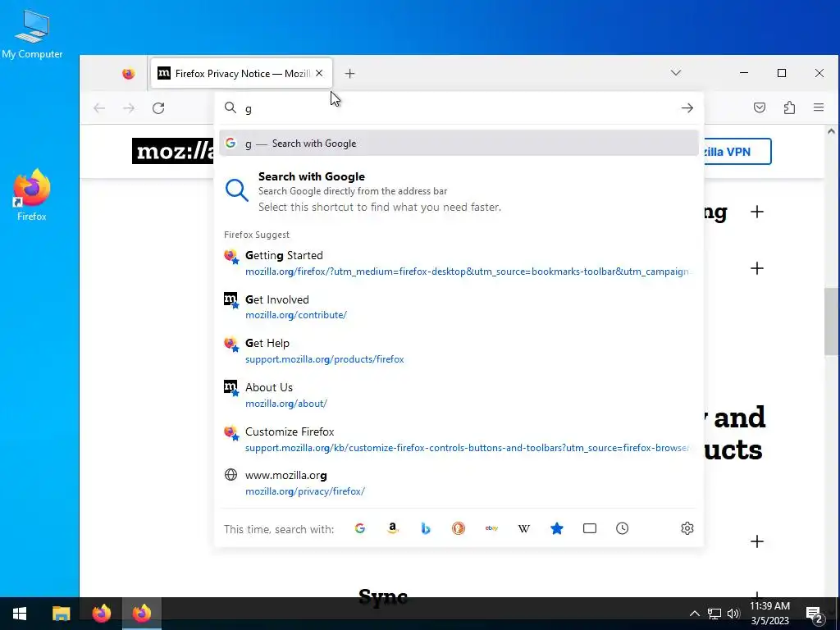Reload the current page
This screenshot has width=840, height=630.
pos(158,108)
